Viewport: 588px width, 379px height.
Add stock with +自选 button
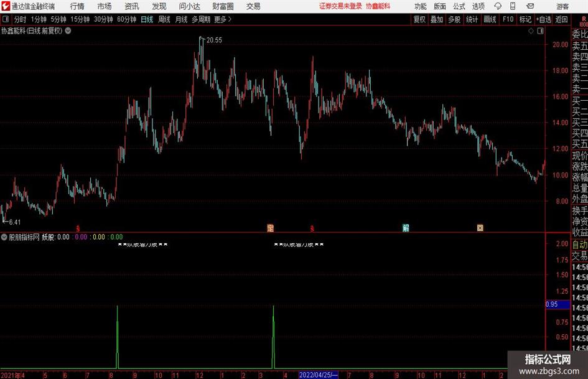click(543, 19)
